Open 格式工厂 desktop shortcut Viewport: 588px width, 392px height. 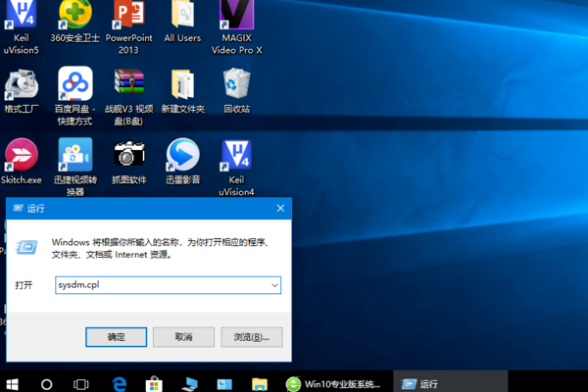pyautogui.click(x=22, y=90)
